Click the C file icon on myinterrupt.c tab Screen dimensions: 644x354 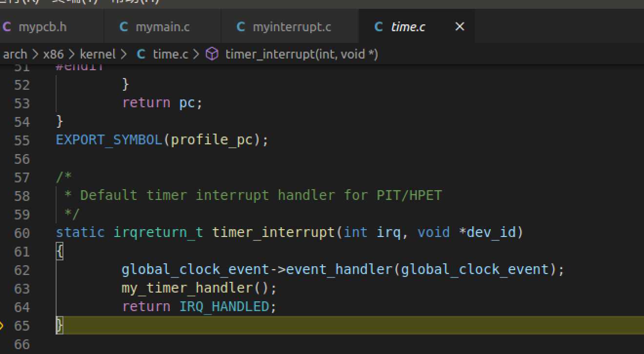[241, 27]
